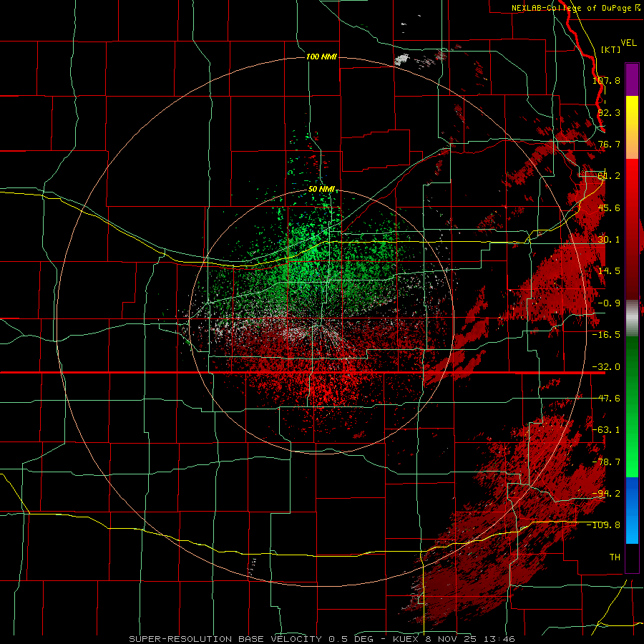Image resolution: width=644 pixels, height=644 pixels.
Task: Click the VEL legend title
Action: pyautogui.click(x=628, y=43)
